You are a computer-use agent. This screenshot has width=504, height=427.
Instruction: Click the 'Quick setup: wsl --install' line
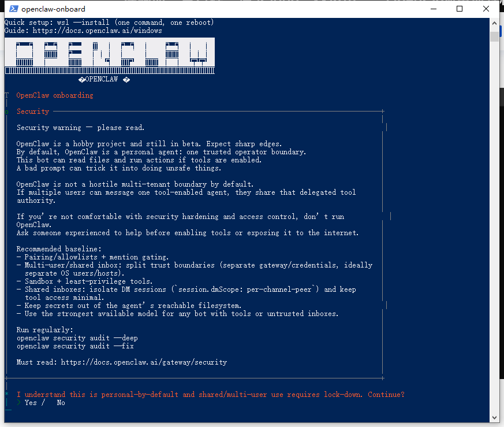pyautogui.click(x=109, y=23)
